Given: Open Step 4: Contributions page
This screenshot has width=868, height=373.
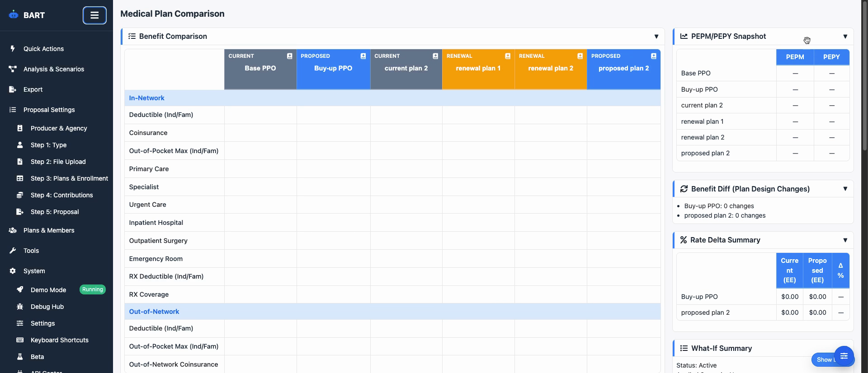Looking at the screenshot, I should click(61, 195).
